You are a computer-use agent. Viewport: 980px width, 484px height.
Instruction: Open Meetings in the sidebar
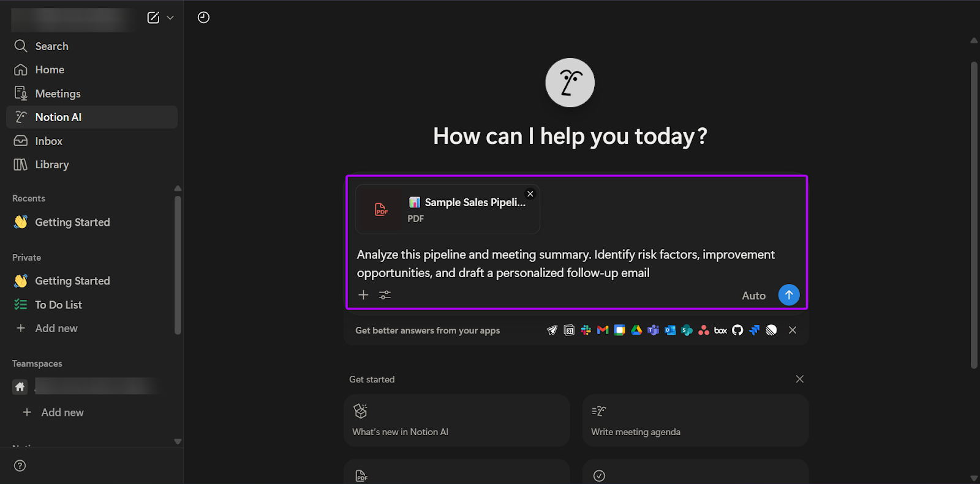(x=92, y=94)
